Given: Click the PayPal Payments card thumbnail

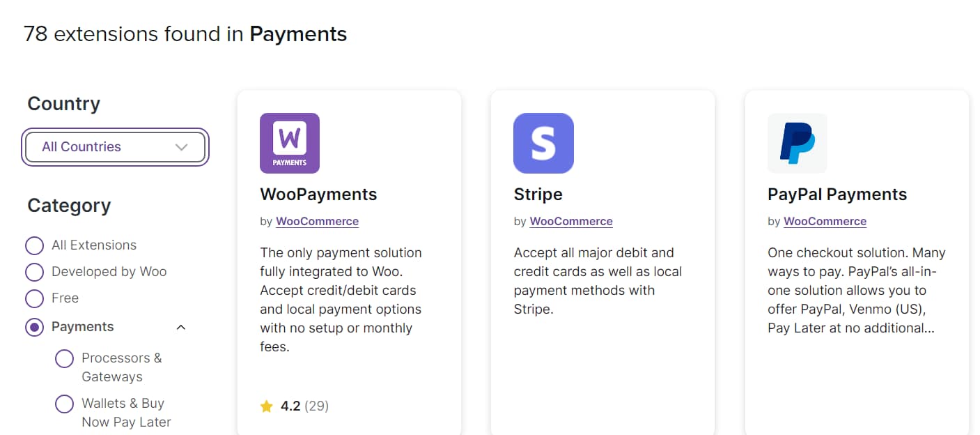Looking at the screenshot, I should pyautogui.click(x=797, y=142).
